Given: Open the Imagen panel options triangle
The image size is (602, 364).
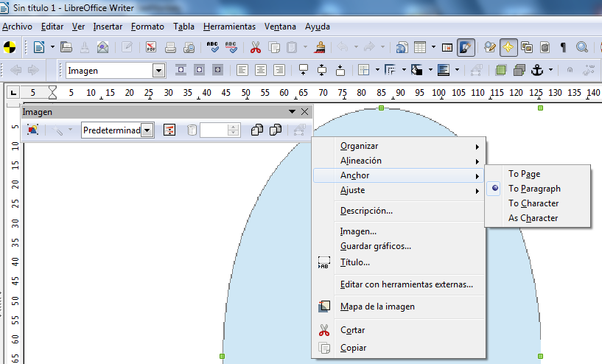Looking at the screenshot, I should (x=292, y=112).
